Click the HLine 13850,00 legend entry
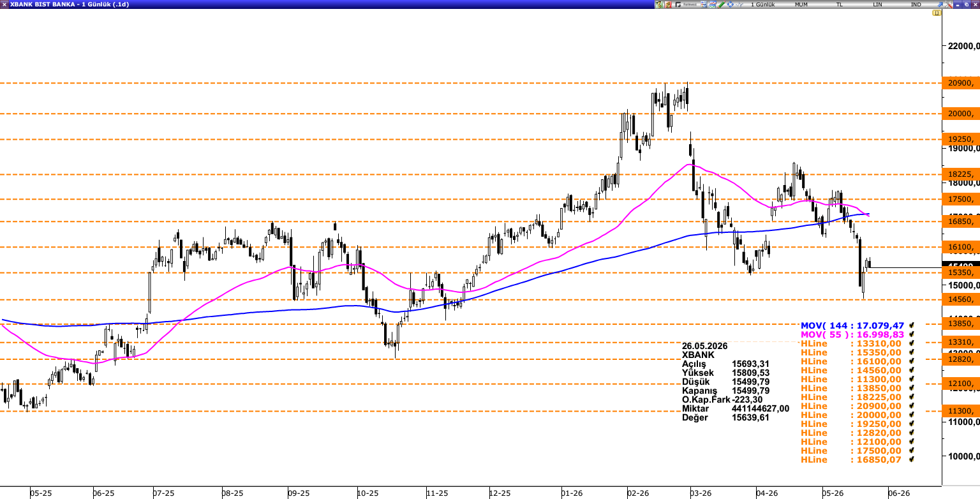Viewport: 980px width, 499px height. pyautogui.click(x=851, y=388)
